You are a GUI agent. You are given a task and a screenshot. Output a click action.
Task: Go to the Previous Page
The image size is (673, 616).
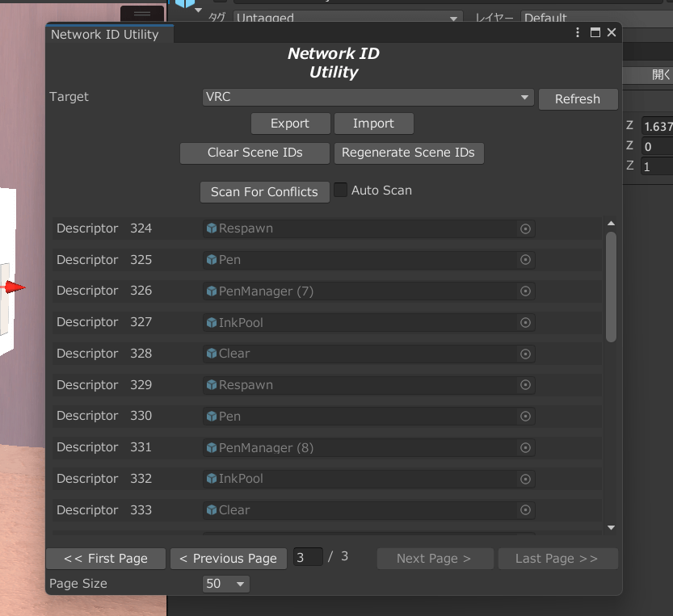[x=228, y=559]
